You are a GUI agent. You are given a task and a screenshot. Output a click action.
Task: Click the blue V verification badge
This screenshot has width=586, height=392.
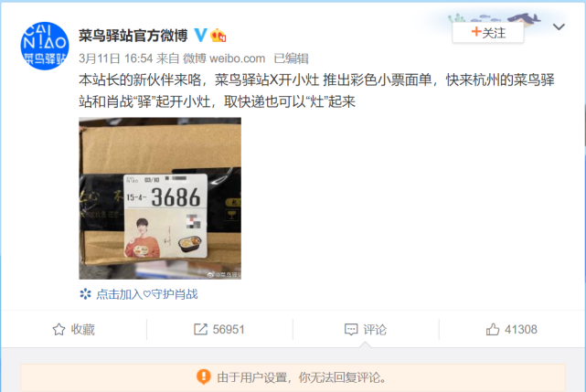[201, 35]
